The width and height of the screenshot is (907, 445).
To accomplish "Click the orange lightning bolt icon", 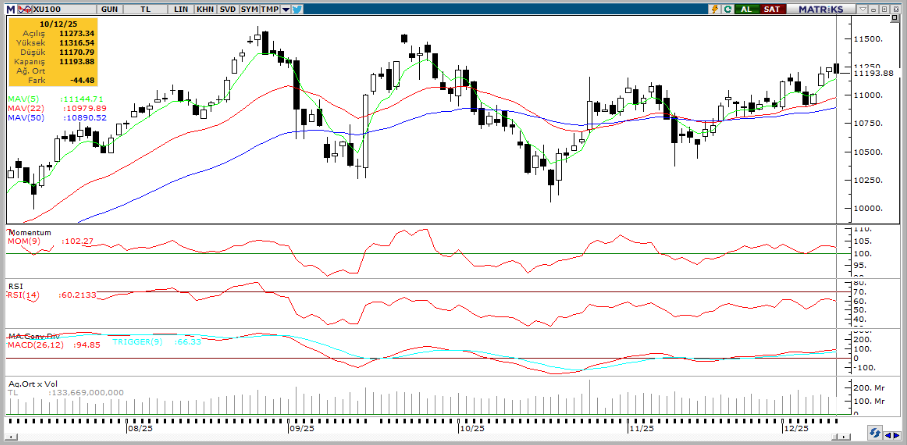I will [x=713, y=8].
